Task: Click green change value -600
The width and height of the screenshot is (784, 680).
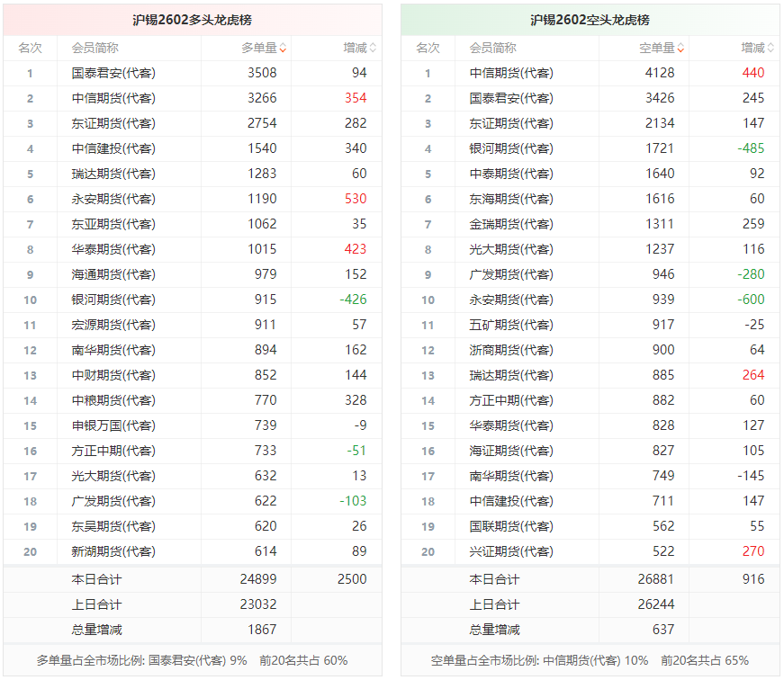Action: [x=751, y=300]
